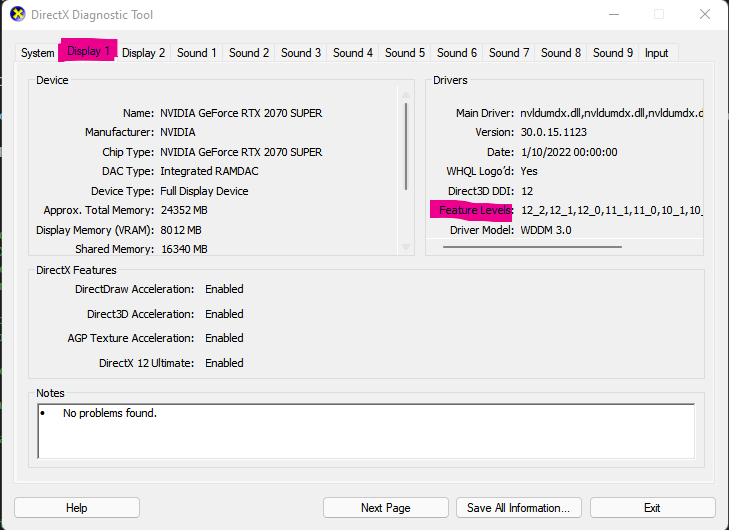Go to the Sound 3 tab
This screenshot has height=530, width=729.
point(301,53)
